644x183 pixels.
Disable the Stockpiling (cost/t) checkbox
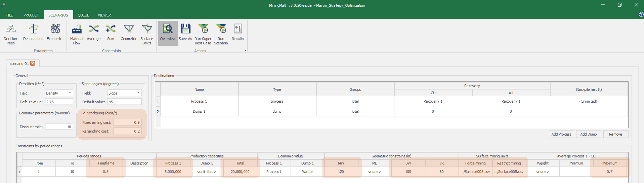coord(84,113)
